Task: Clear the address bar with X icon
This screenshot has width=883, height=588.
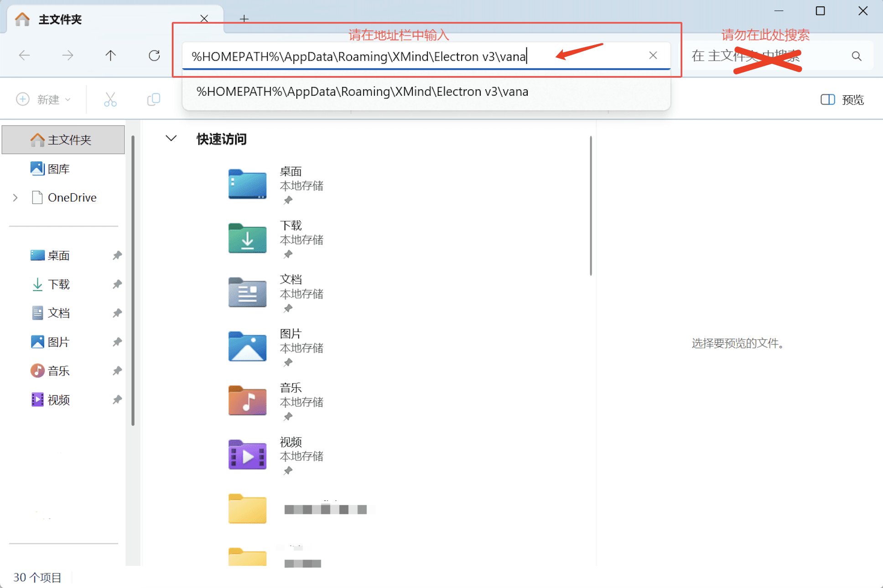Action: (653, 56)
